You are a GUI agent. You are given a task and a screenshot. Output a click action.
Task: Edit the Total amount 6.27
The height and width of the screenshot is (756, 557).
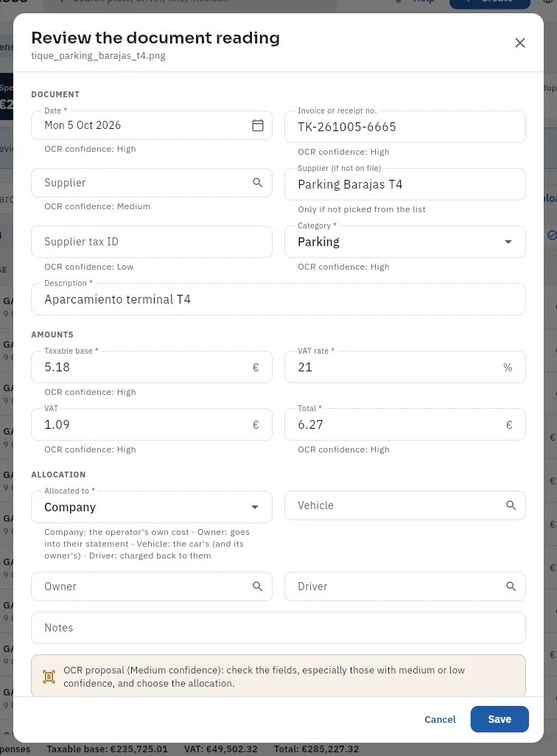pyautogui.click(x=405, y=424)
